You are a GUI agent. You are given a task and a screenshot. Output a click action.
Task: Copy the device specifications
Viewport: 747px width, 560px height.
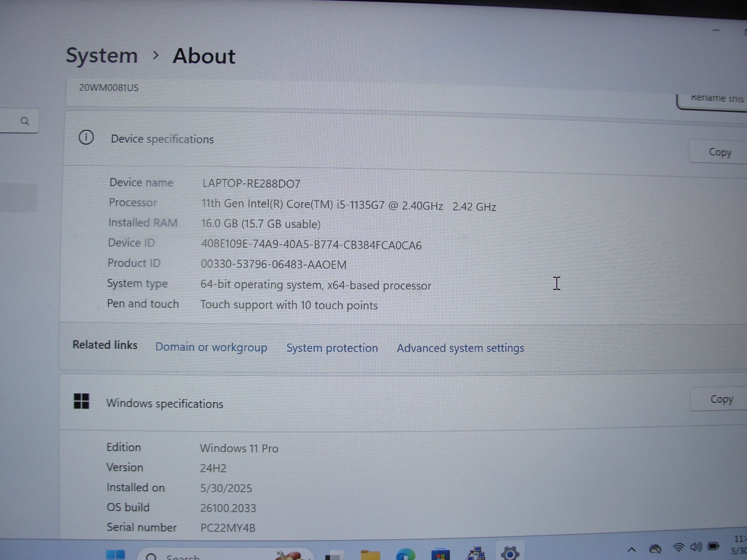click(x=719, y=153)
